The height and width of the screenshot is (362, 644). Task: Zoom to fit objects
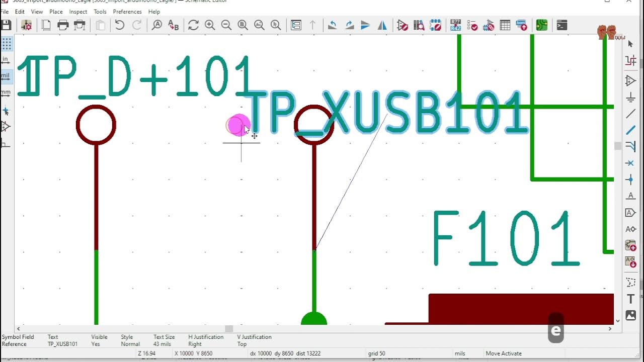pos(260,25)
